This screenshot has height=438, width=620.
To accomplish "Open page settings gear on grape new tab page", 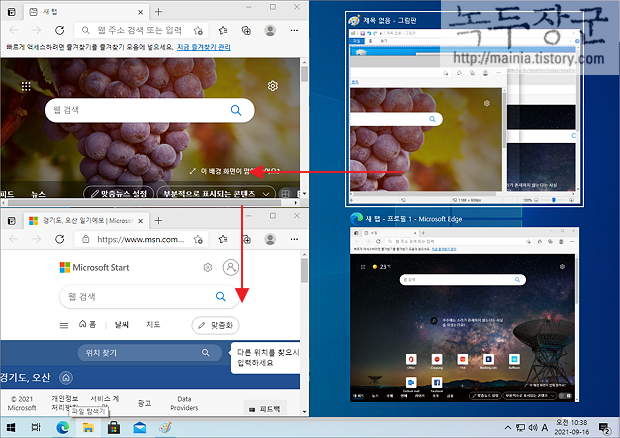I will point(273,86).
